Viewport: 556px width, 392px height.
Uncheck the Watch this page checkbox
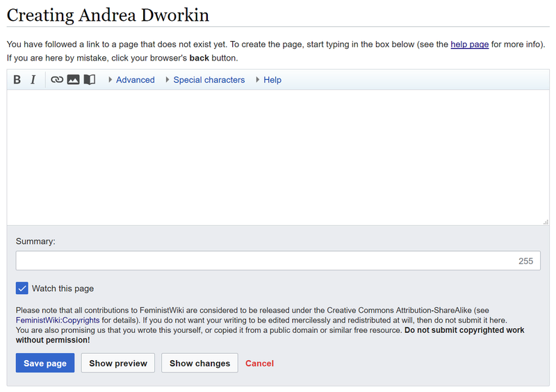(x=22, y=288)
